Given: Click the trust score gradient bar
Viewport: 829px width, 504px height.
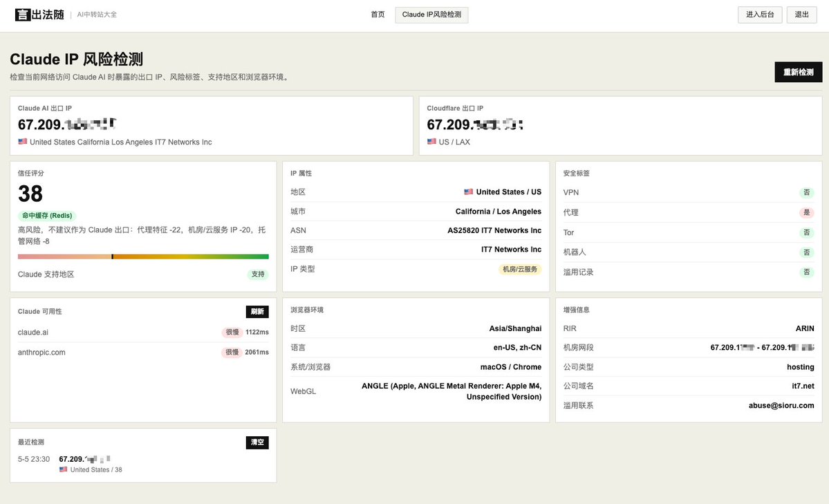Looking at the screenshot, I should point(143,256).
